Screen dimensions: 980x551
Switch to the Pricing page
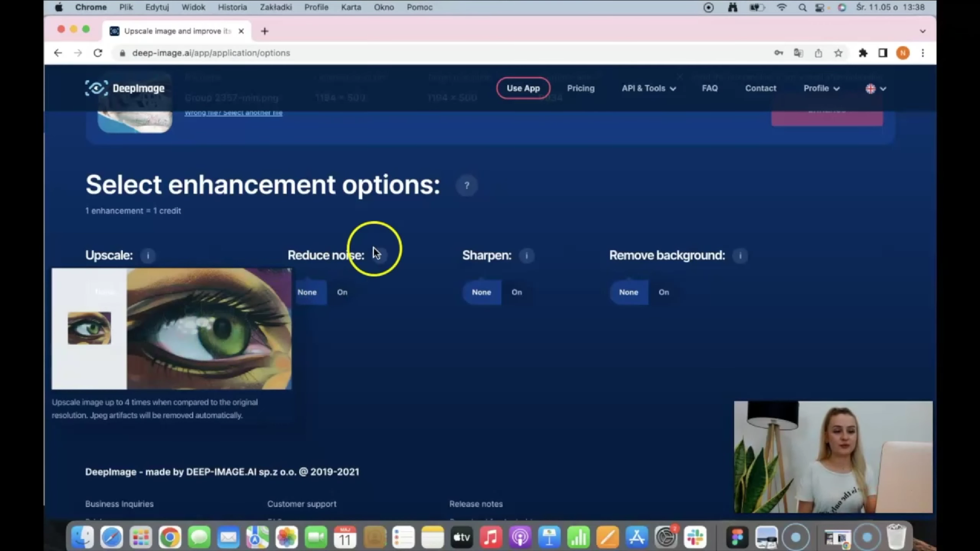pos(581,88)
